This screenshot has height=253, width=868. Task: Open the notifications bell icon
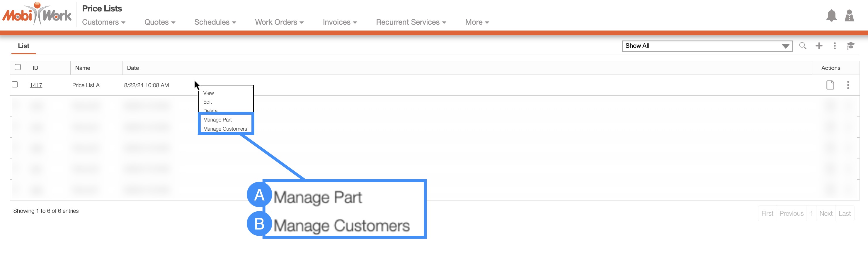[831, 16]
